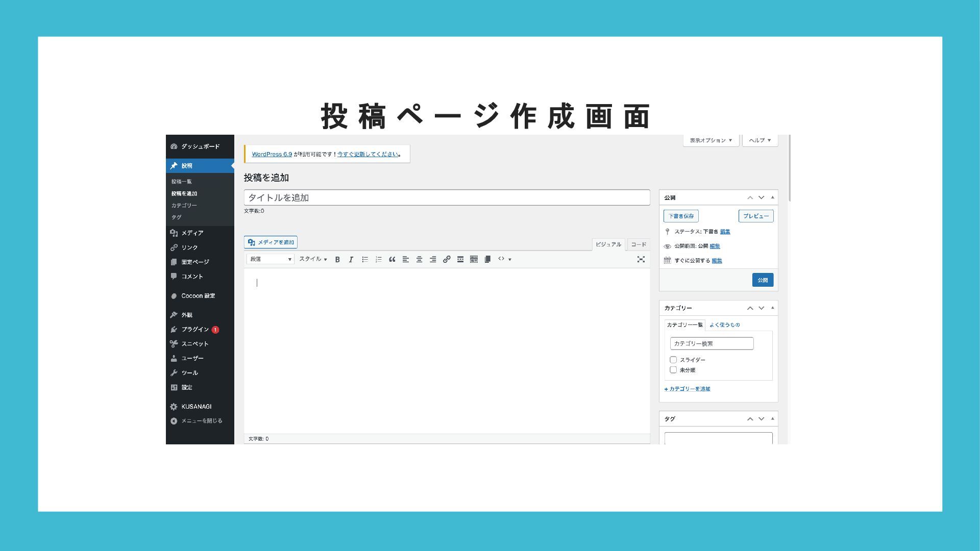This screenshot has height=551, width=980.
Task: Insert a bulleted list
Action: pyautogui.click(x=365, y=260)
